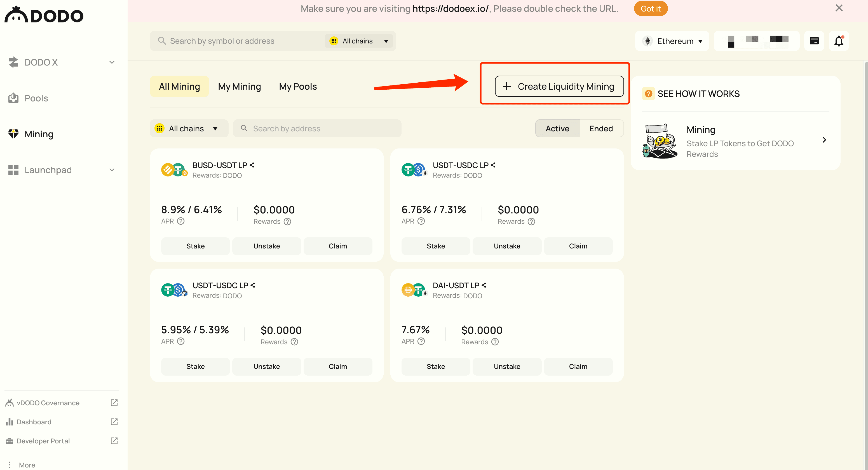Stake on 5.95% / 5.39% card

coord(195,366)
